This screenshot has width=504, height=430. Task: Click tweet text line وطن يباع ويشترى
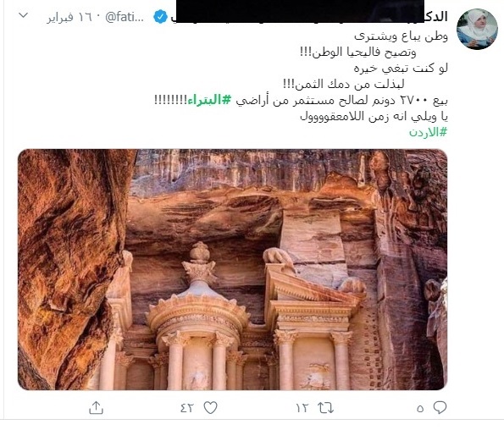[401, 36]
